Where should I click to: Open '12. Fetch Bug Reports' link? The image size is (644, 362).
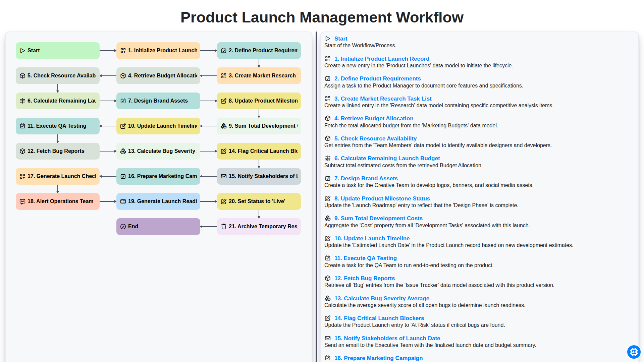365,278
